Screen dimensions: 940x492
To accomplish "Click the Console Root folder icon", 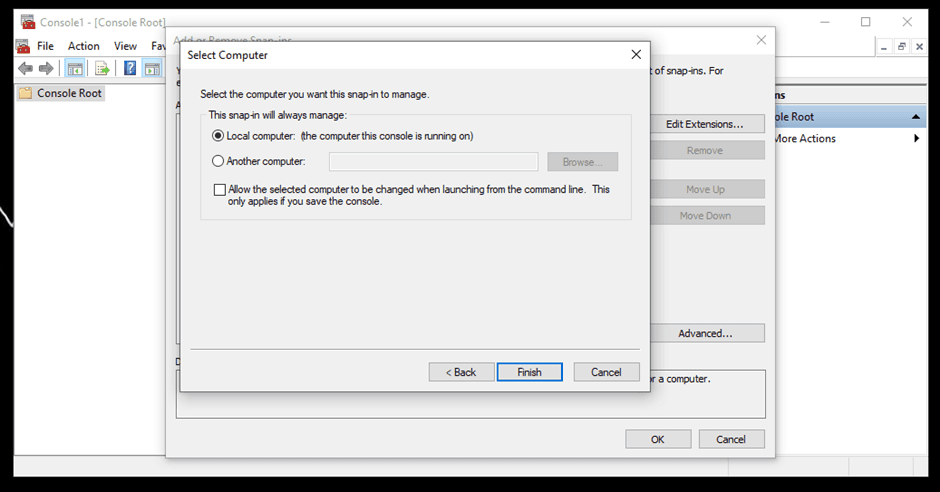I will 25,93.
